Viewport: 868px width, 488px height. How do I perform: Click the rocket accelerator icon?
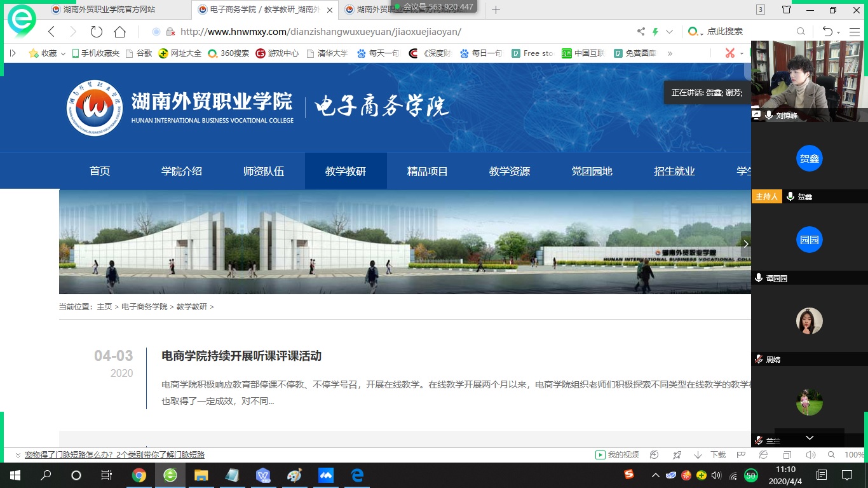tap(677, 455)
